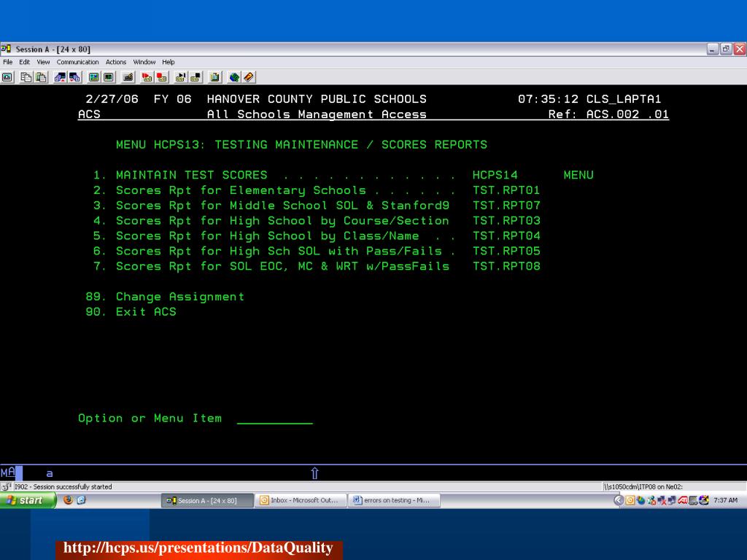Click the Support (globe) toolbar icon
The height and width of the screenshot is (560, 747).
[234, 77]
